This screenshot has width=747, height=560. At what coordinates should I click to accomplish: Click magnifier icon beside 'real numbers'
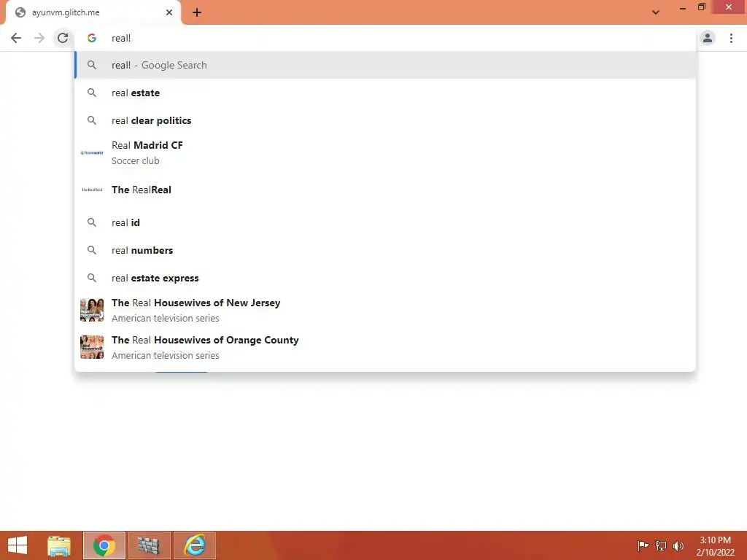click(x=92, y=250)
